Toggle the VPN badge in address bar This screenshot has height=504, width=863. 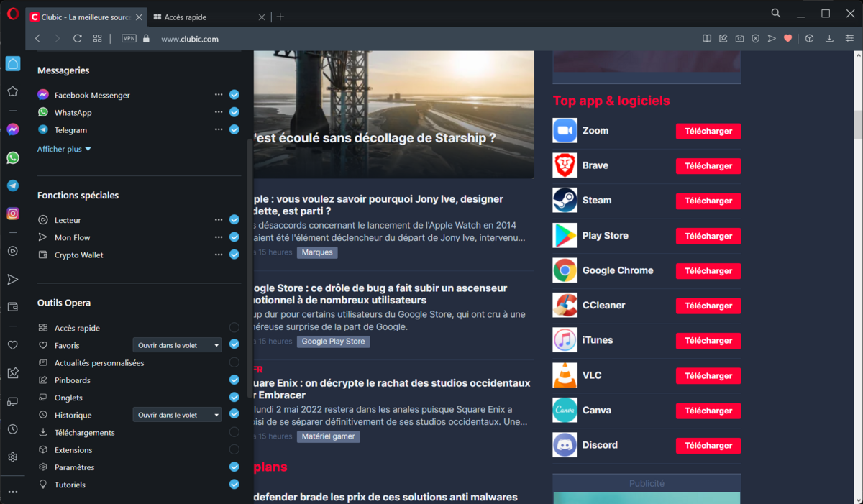click(x=129, y=39)
